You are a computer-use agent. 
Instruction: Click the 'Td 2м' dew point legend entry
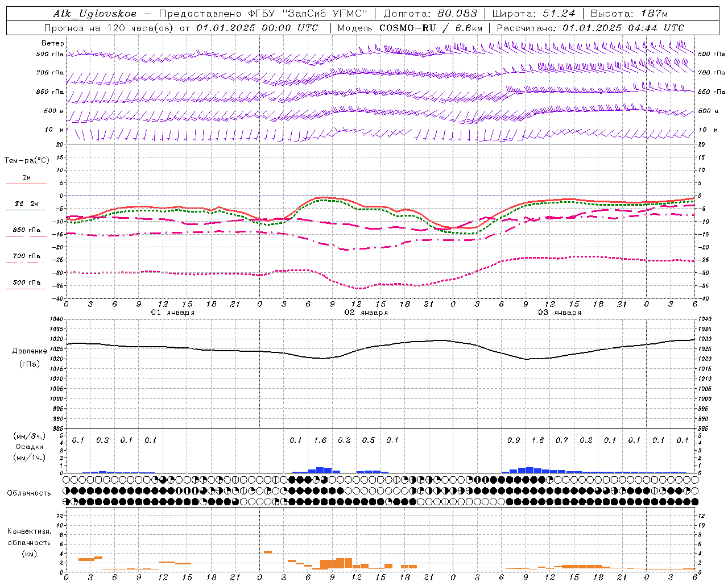tap(26, 203)
